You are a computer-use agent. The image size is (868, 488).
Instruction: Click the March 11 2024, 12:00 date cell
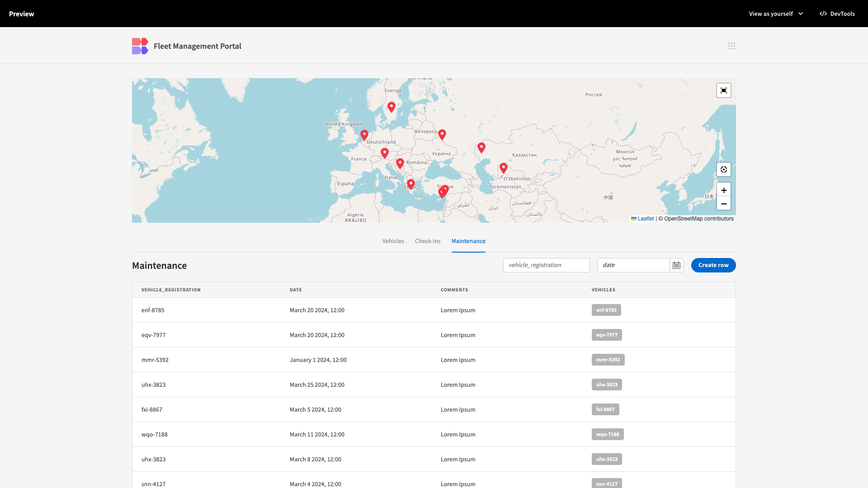[317, 434]
